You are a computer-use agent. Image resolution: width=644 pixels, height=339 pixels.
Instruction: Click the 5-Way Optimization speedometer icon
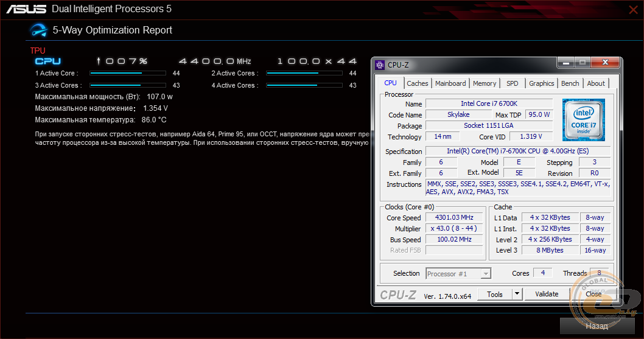point(38,30)
